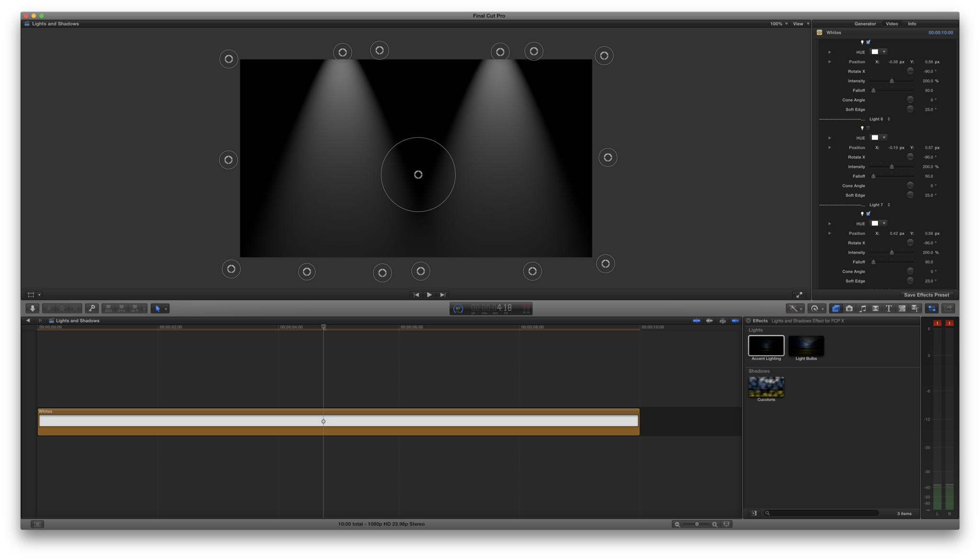Toggle audio skimming in the timeline
This screenshot has width=980, height=559.
[x=709, y=321]
